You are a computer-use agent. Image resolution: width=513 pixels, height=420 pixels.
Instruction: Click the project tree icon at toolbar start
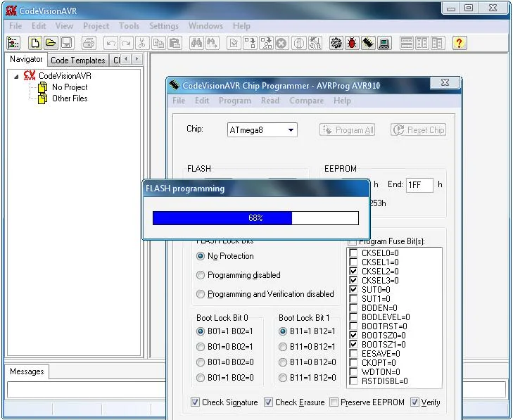tap(13, 43)
